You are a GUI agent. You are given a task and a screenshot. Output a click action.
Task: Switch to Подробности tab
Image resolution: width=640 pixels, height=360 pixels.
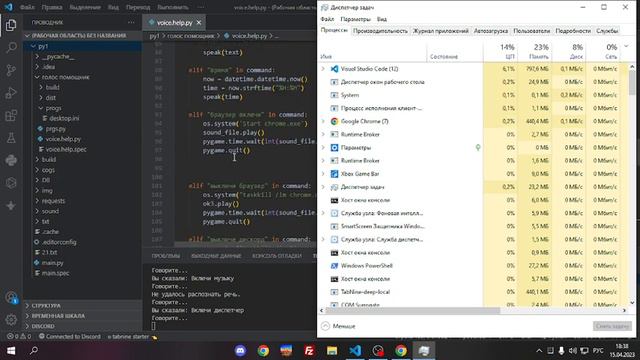[x=573, y=31]
